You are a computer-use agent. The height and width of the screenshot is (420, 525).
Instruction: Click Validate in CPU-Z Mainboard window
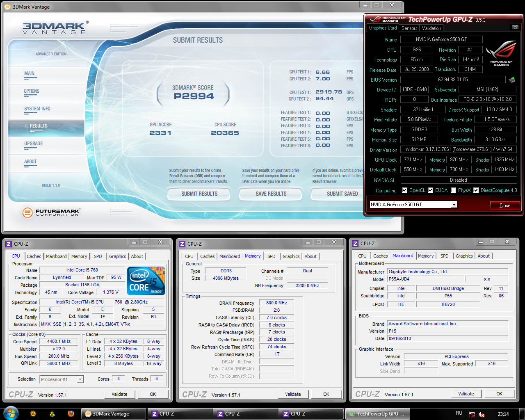pyautogui.click(x=466, y=394)
